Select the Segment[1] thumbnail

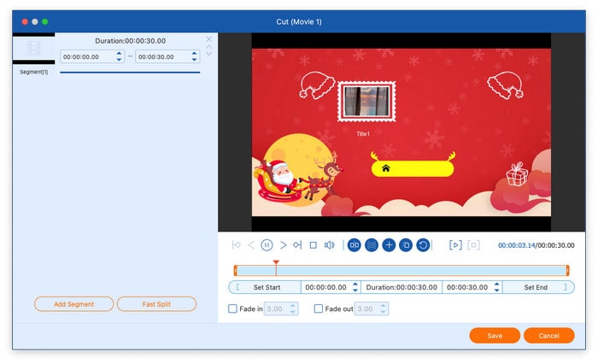pos(34,49)
